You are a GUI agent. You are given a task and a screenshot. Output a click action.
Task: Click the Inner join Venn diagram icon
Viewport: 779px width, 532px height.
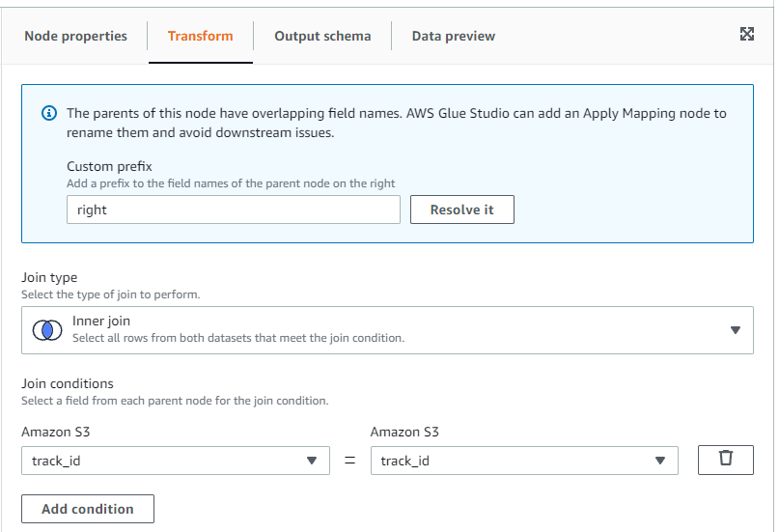(46, 330)
